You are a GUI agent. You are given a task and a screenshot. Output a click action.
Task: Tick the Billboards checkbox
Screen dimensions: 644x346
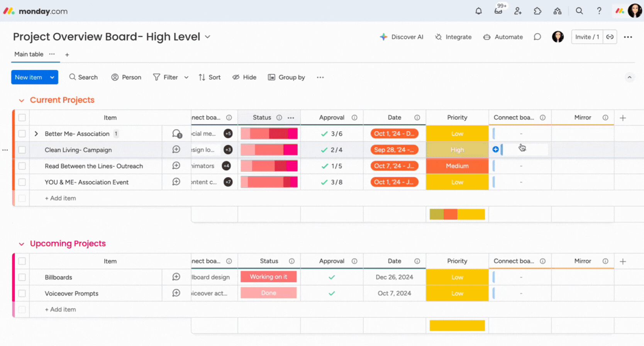click(22, 277)
